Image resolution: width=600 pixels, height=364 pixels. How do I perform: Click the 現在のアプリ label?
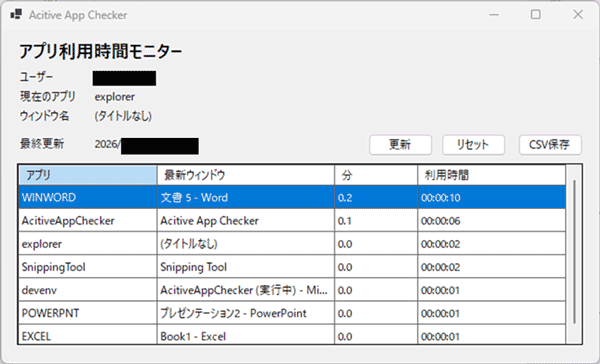tap(48, 96)
